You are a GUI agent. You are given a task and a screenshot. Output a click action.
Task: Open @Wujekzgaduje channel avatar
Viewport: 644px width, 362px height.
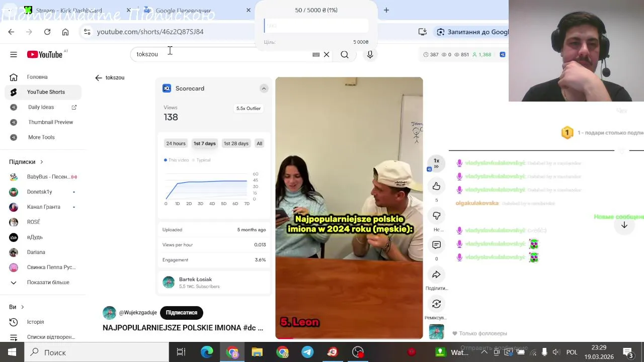109,313
